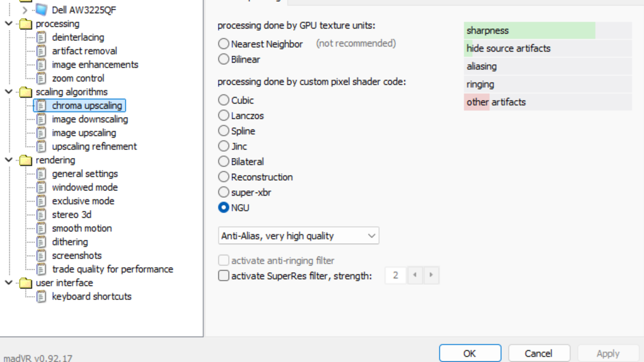Choose the Bilinear scaling option

point(224,60)
